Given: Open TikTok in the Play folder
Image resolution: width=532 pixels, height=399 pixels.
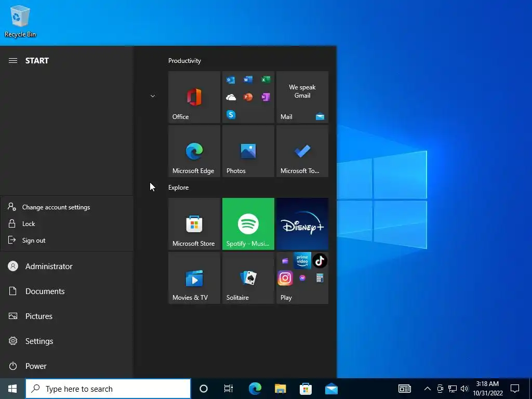Looking at the screenshot, I should pos(320,261).
